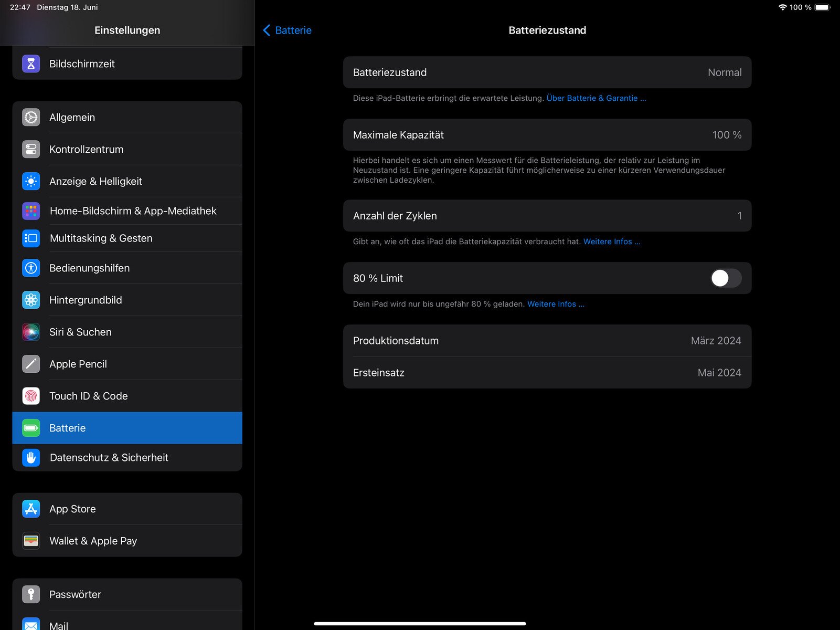This screenshot has width=840, height=630.
Task: Open Allgemein settings
Action: [127, 117]
